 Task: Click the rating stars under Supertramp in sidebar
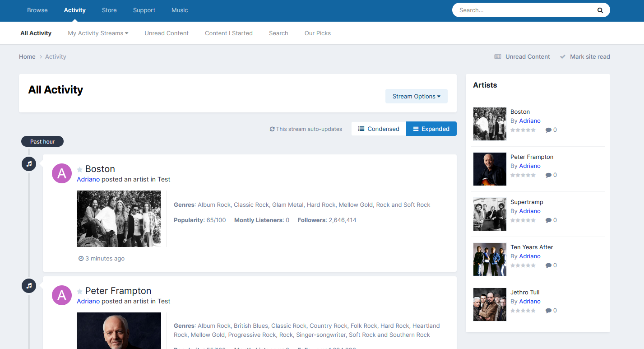tap(523, 220)
